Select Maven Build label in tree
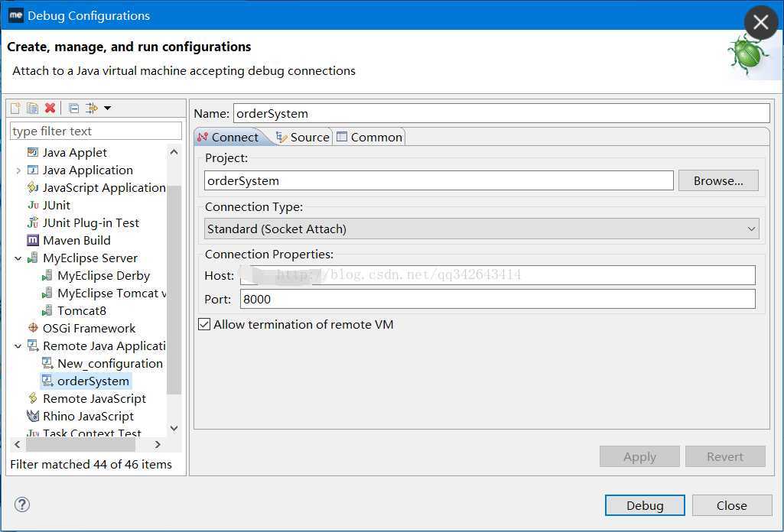Image resolution: width=784 pixels, height=532 pixels. tap(76, 240)
